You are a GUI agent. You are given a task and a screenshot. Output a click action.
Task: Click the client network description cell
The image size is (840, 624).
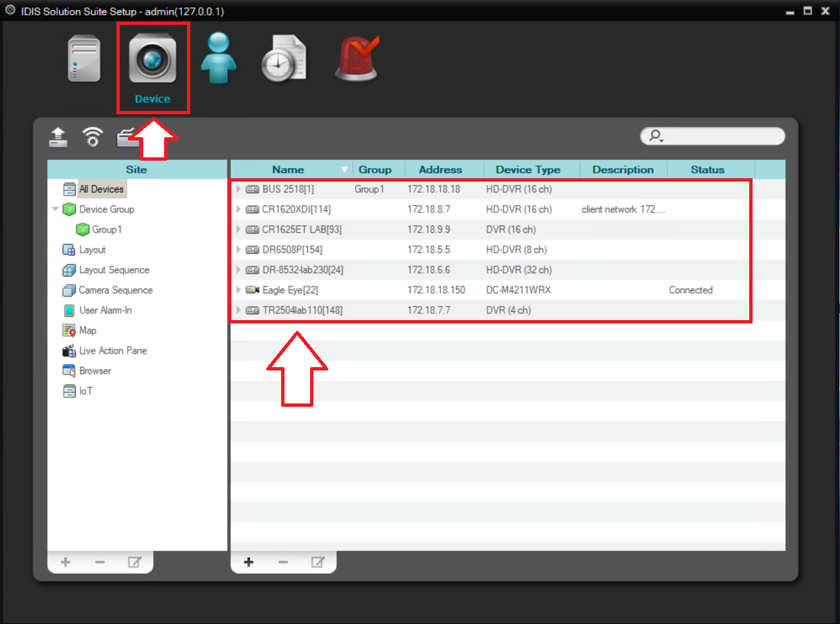(623, 209)
